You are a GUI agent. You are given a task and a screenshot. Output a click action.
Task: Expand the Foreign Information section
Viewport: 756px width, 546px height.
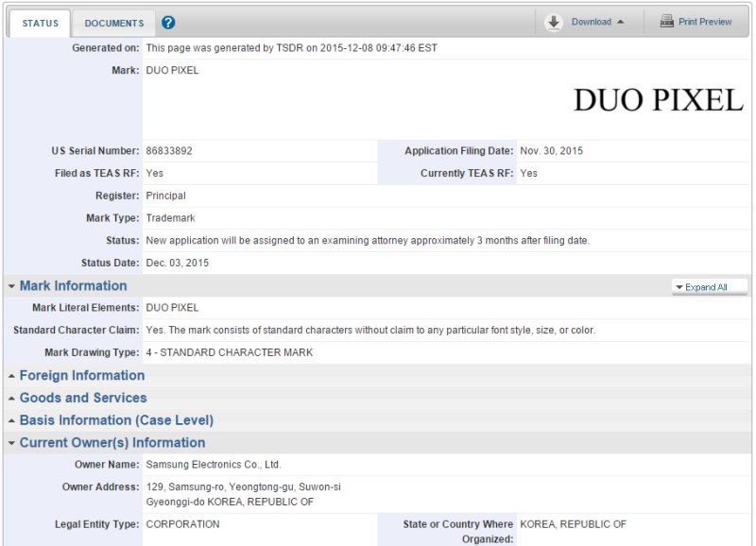point(82,375)
